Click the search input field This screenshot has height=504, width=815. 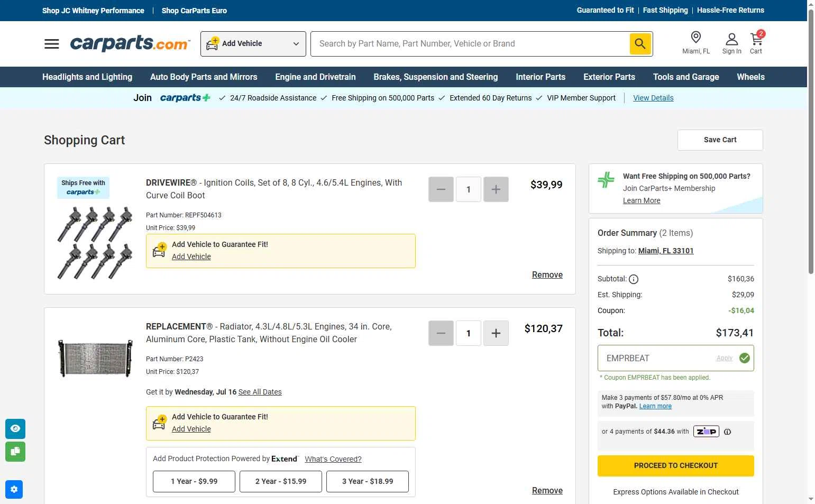coord(470,44)
